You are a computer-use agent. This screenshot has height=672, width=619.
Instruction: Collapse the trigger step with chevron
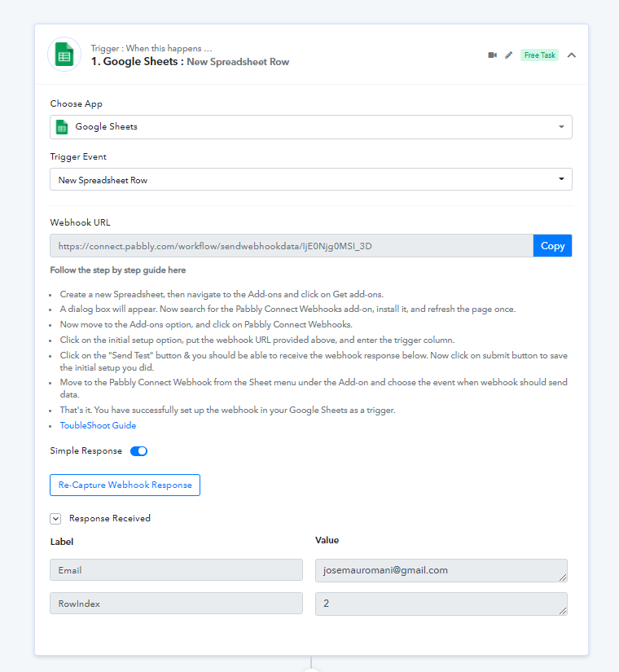pos(572,55)
